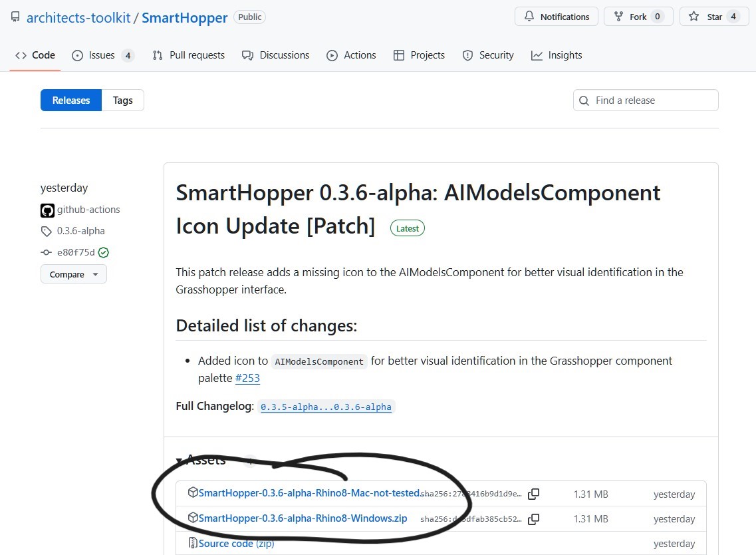
Task: Open issue link #253
Action: click(x=247, y=378)
